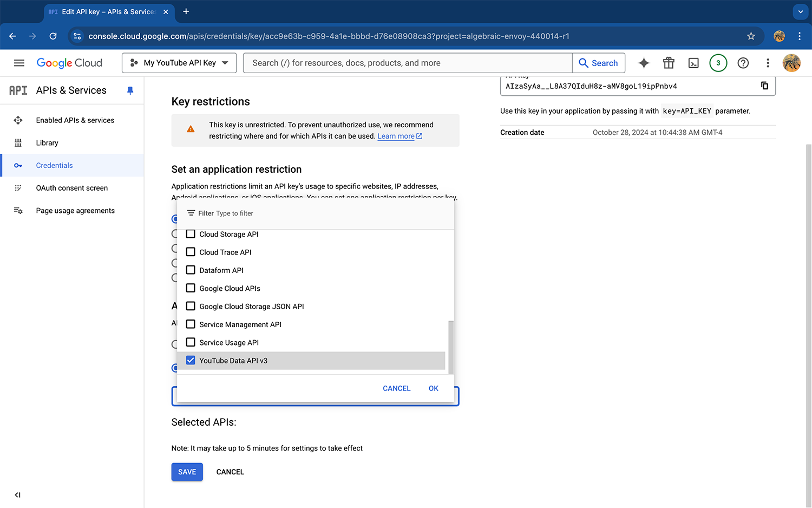
Task: Check Dataform API checkbox
Action: point(191,270)
